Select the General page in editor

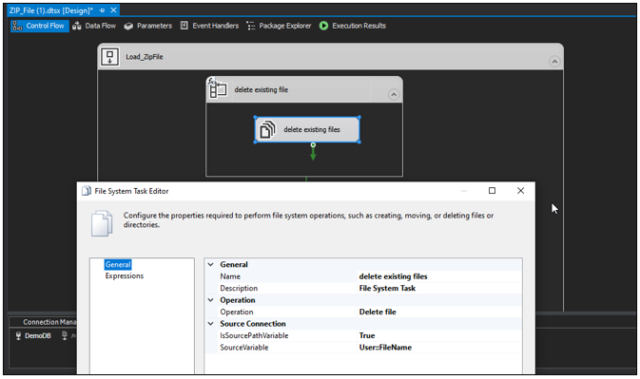click(x=118, y=264)
